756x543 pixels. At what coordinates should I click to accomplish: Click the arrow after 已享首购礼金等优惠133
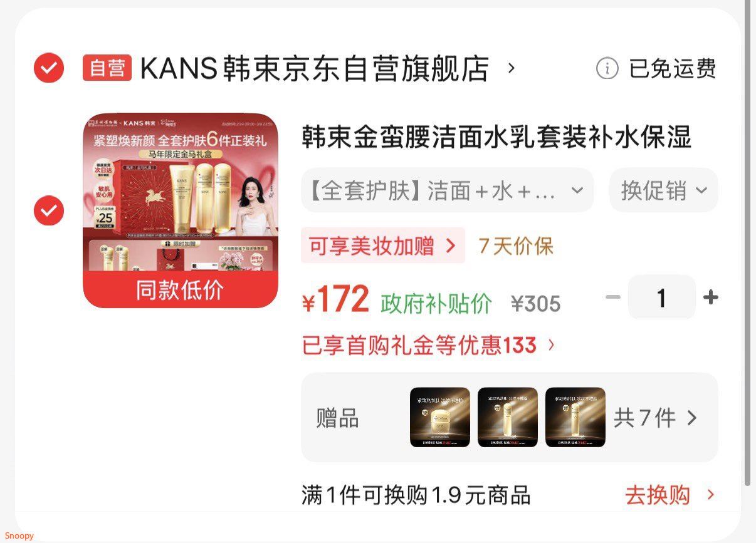pos(552,344)
